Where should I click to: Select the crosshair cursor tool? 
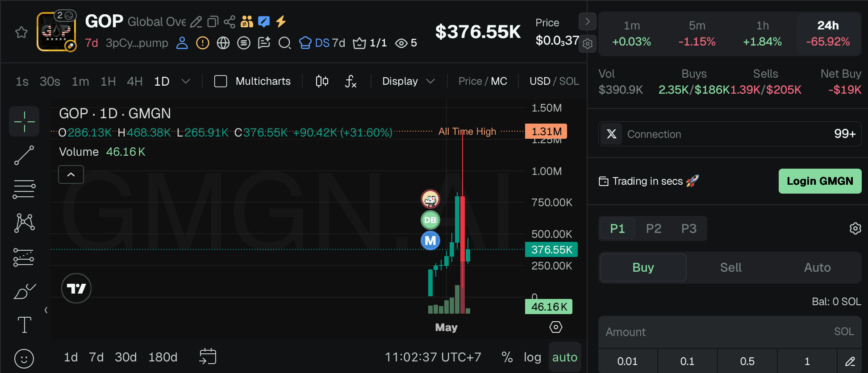24,121
